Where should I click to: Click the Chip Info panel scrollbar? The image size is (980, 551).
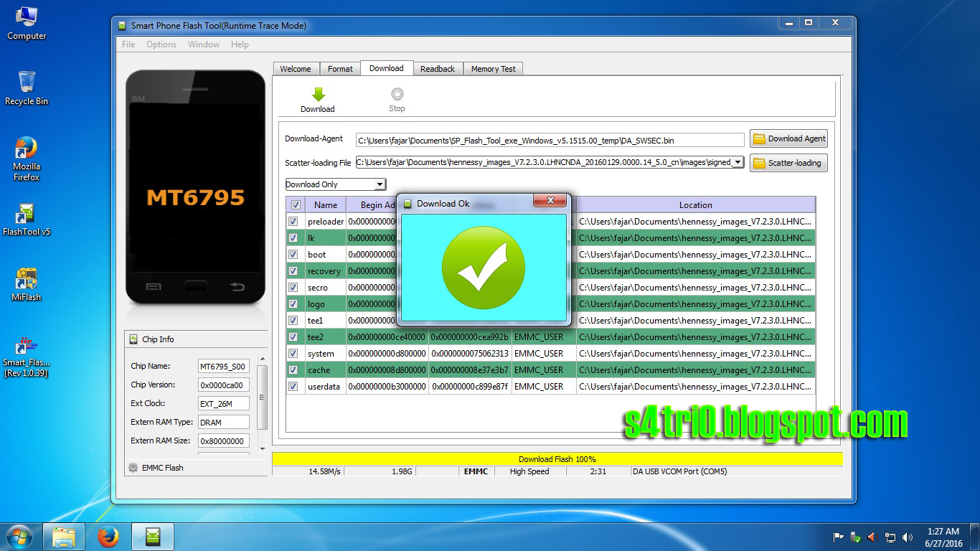click(x=262, y=397)
